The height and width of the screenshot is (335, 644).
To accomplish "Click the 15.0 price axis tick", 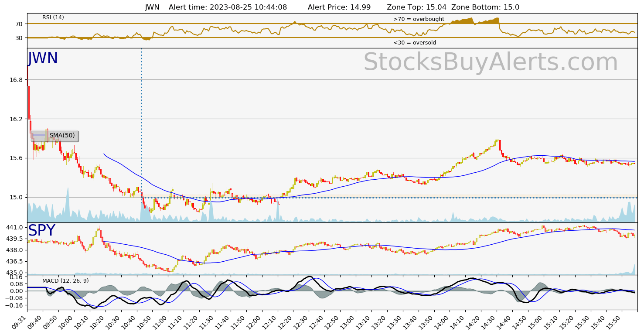I will (17, 197).
